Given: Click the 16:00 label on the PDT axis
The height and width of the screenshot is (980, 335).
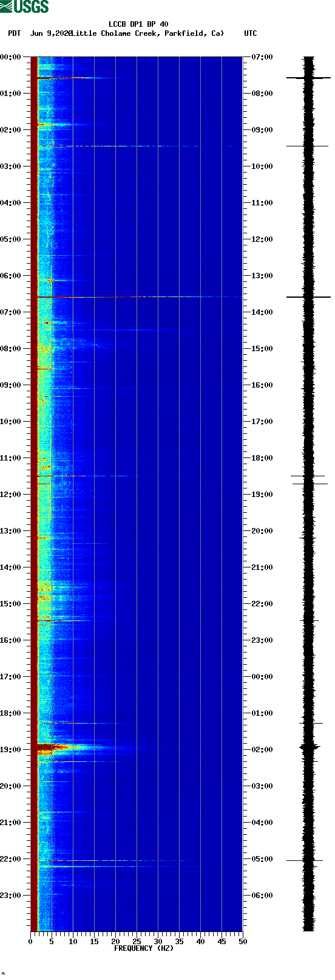Looking at the screenshot, I should (x=11, y=640).
